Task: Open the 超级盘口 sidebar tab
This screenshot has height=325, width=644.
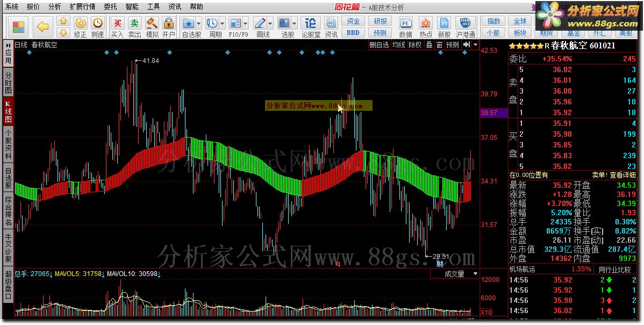Action: (8, 285)
